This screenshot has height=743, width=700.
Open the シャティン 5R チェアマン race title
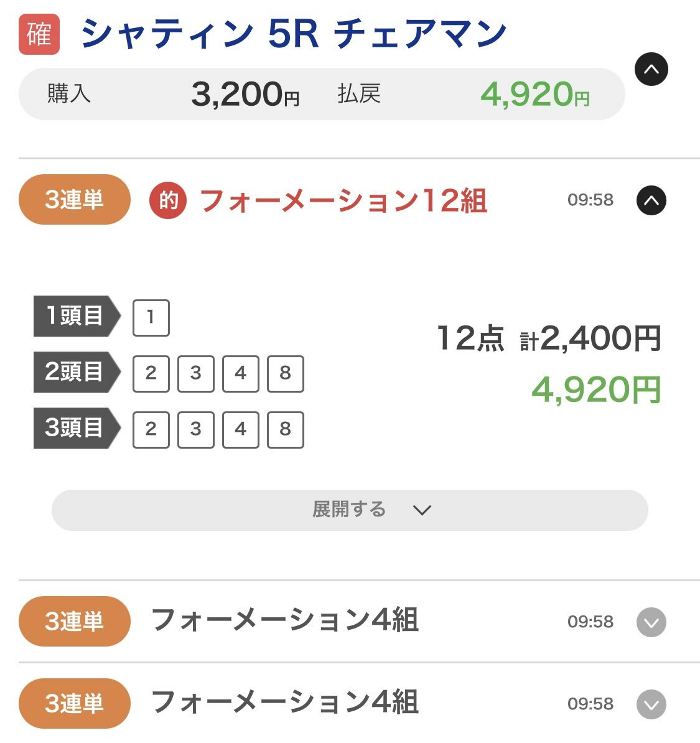coord(294,34)
